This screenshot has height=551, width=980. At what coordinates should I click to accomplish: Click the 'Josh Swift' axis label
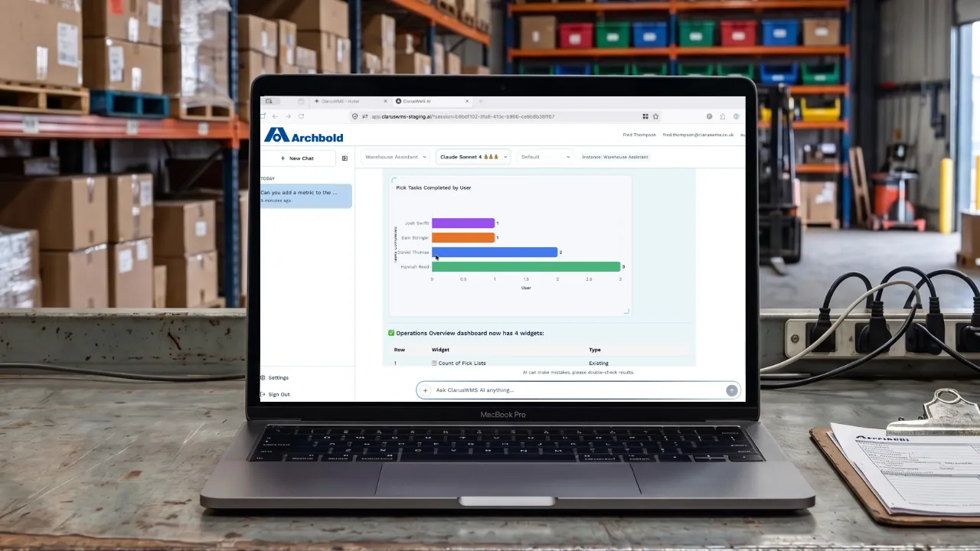click(x=416, y=223)
